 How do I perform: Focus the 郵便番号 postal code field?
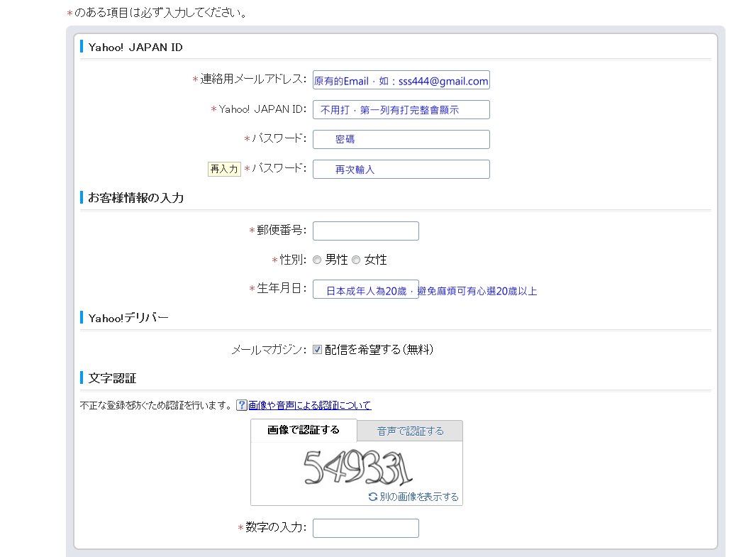pyautogui.click(x=365, y=231)
